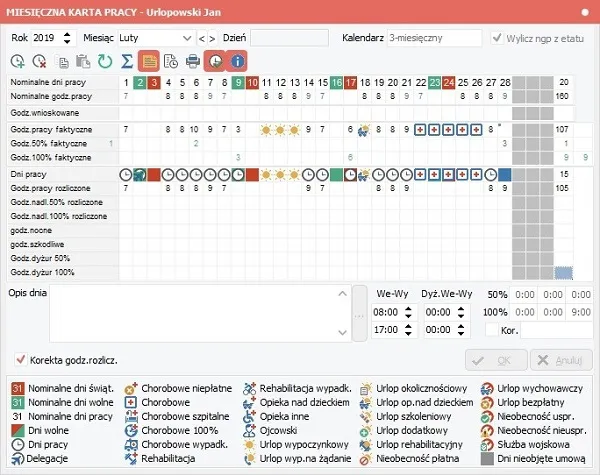The height and width of the screenshot is (475, 600).
Task: Go to the next month arrow
Action: tap(213, 37)
